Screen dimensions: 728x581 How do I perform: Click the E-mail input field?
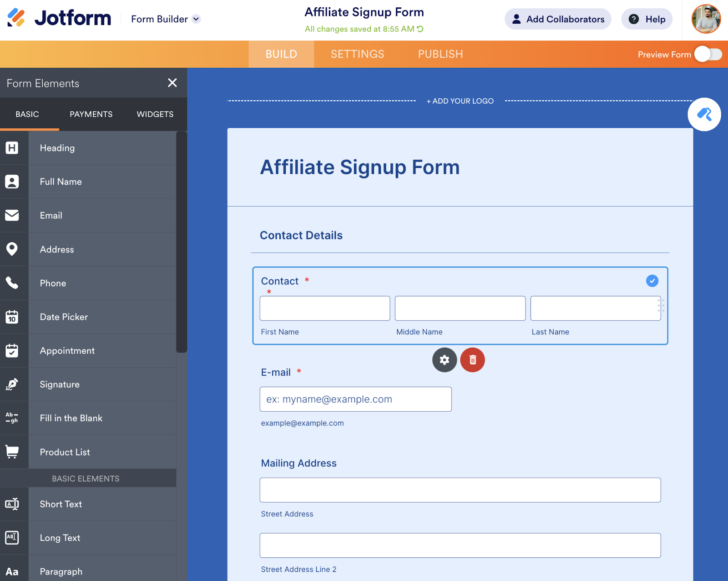coord(355,399)
